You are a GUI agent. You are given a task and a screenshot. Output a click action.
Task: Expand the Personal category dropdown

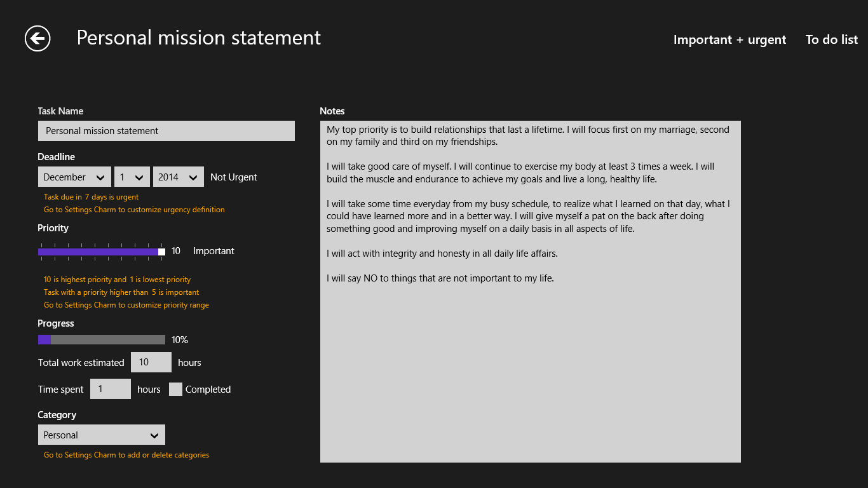[101, 435]
